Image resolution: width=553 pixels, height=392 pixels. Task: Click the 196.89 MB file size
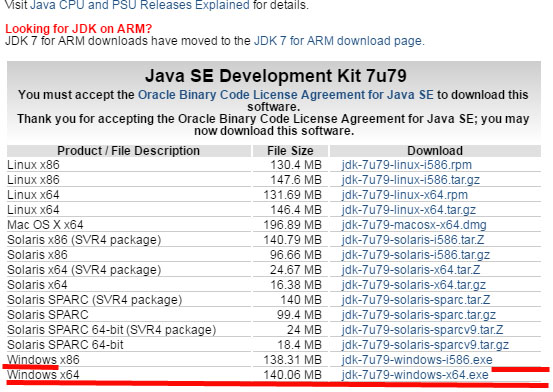tap(293, 225)
